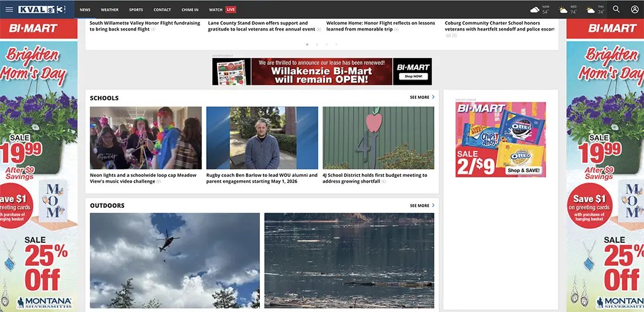Click the Ben Barlow portrait thumbnail
Image resolution: width=644 pixels, height=312 pixels.
(262, 138)
